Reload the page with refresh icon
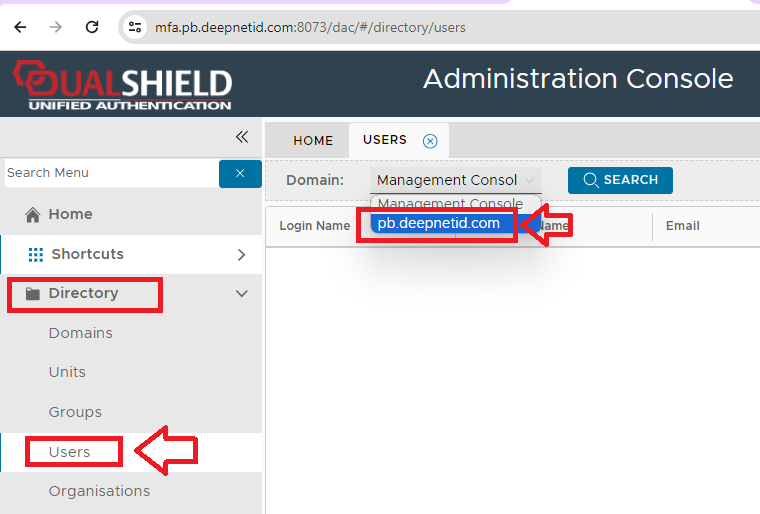Screen dimensions: 760x514 92,27
